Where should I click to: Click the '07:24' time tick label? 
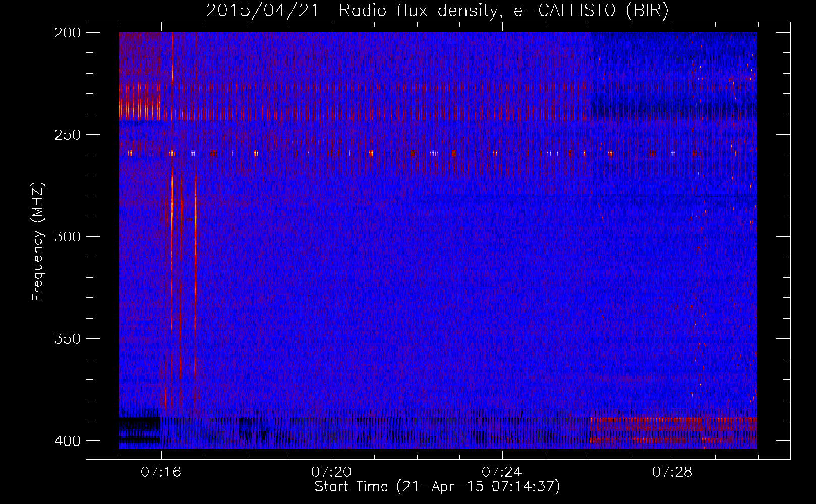502,472
